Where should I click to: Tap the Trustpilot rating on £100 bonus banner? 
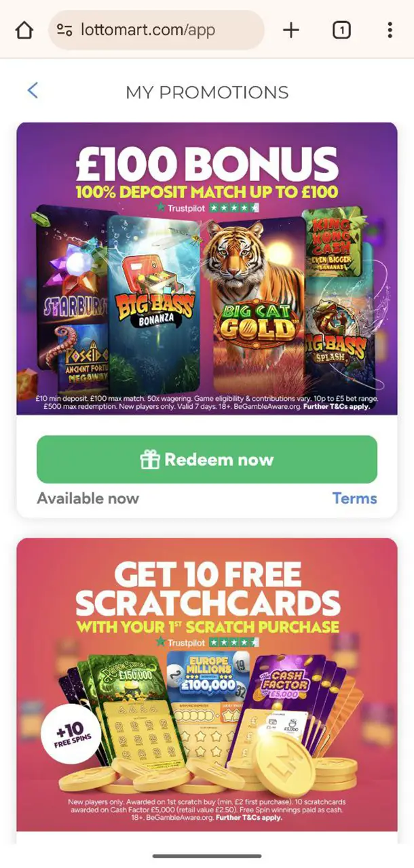[207, 207]
